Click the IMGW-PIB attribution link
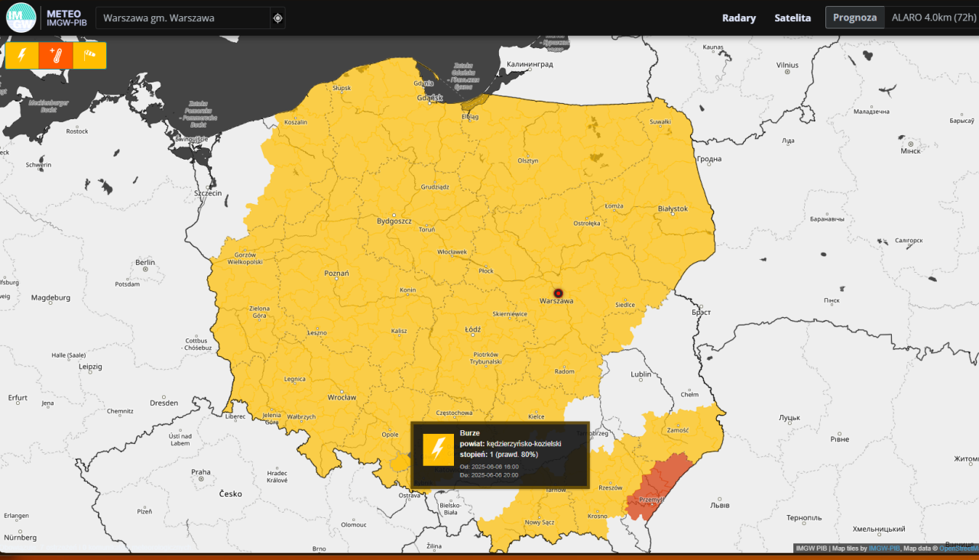This screenshot has height=560, width=979. (883, 549)
